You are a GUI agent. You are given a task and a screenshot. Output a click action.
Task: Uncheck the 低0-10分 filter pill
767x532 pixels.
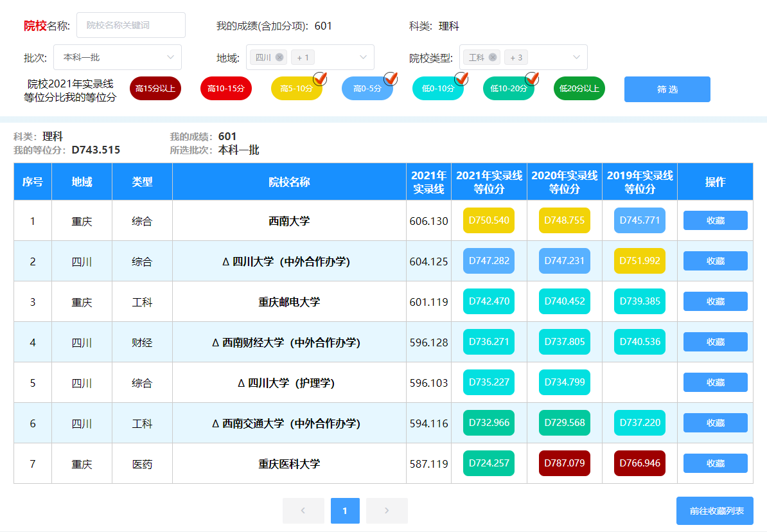[438, 89]
